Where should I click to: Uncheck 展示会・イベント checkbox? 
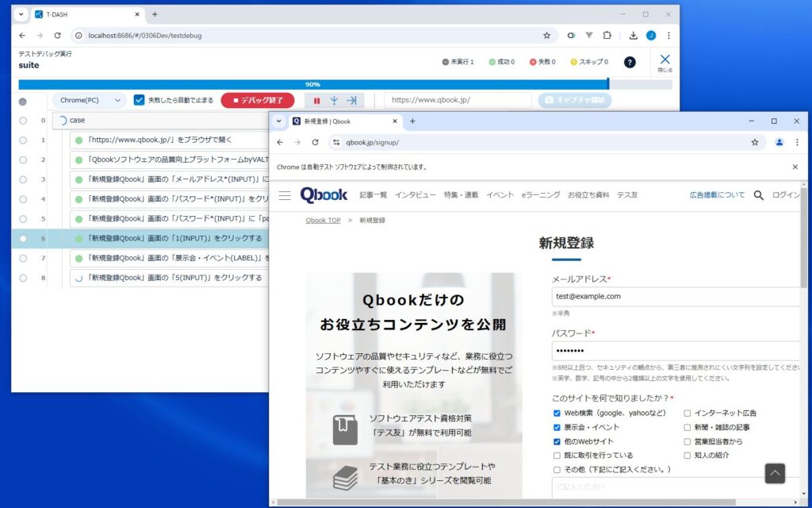pos(557,428)
